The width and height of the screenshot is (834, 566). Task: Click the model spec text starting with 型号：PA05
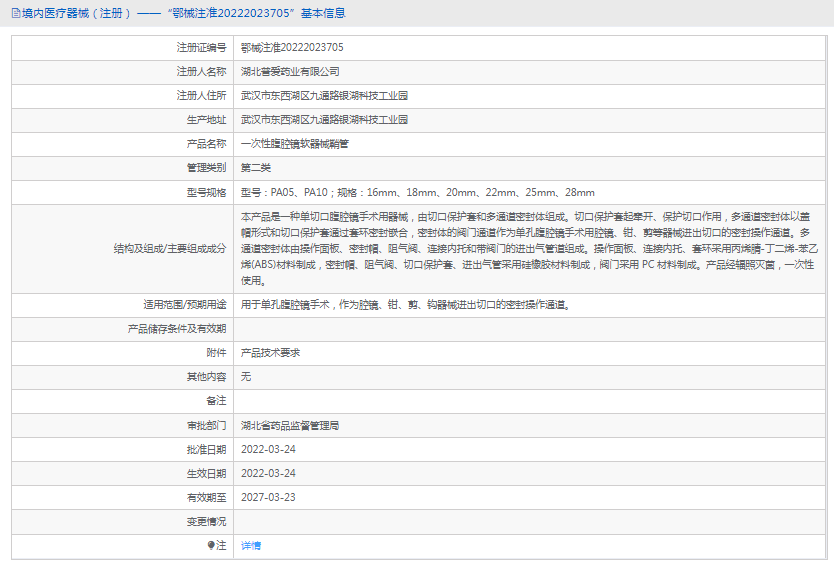click(418, 192)
